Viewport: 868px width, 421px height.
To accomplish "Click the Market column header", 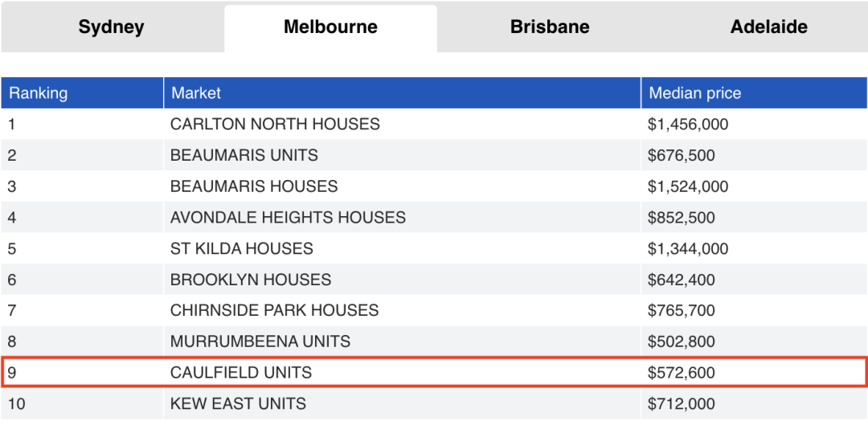I will 196,93.
